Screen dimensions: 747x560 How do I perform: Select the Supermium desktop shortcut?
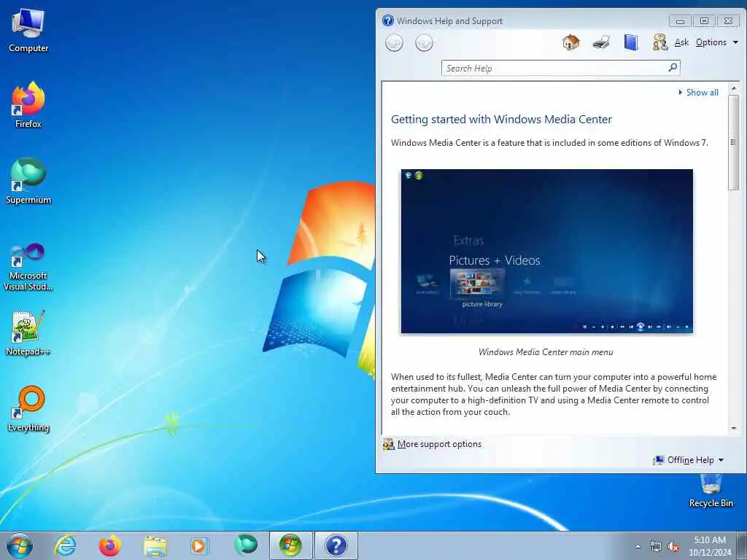(28, 181)
